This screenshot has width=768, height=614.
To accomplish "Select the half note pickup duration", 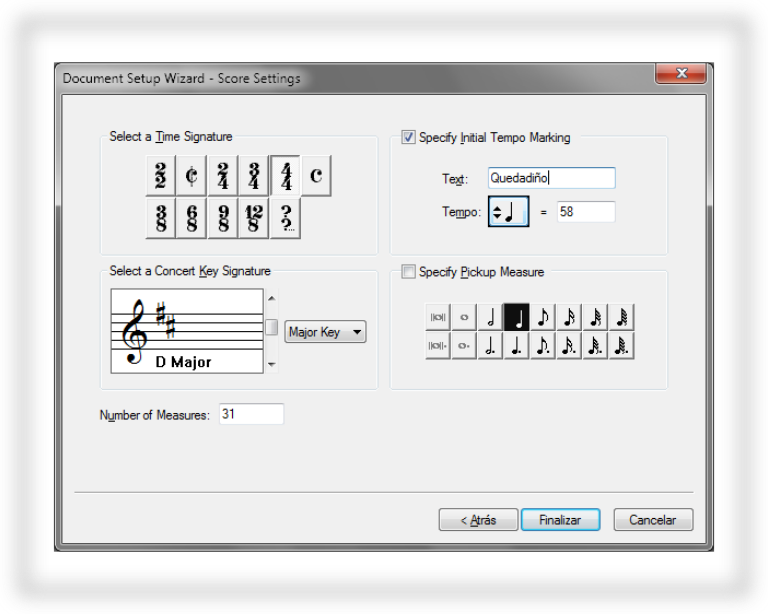I will [x=490, y=318].
